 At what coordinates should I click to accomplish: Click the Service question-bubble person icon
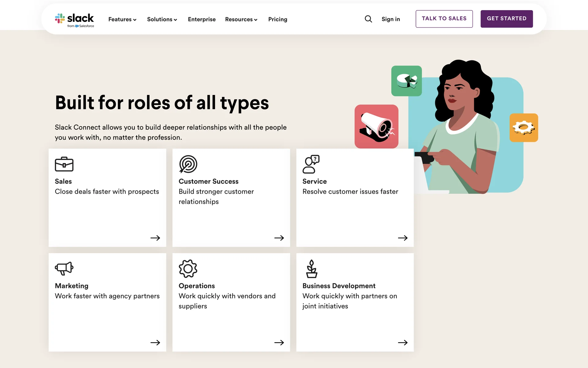[311, 164]
